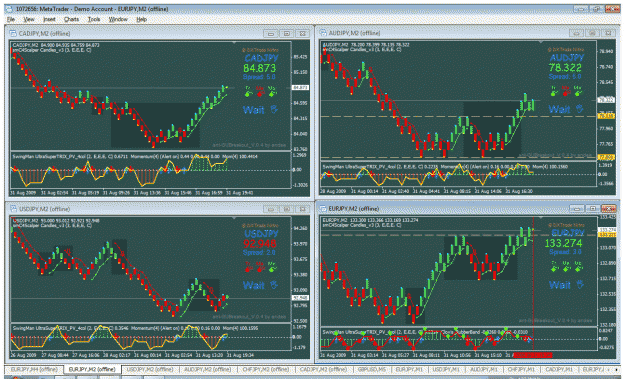625x379 pixels.
Task: Click the Wait label in CADJPY chart
Action: pyautogui.click(x=254, y=110)
